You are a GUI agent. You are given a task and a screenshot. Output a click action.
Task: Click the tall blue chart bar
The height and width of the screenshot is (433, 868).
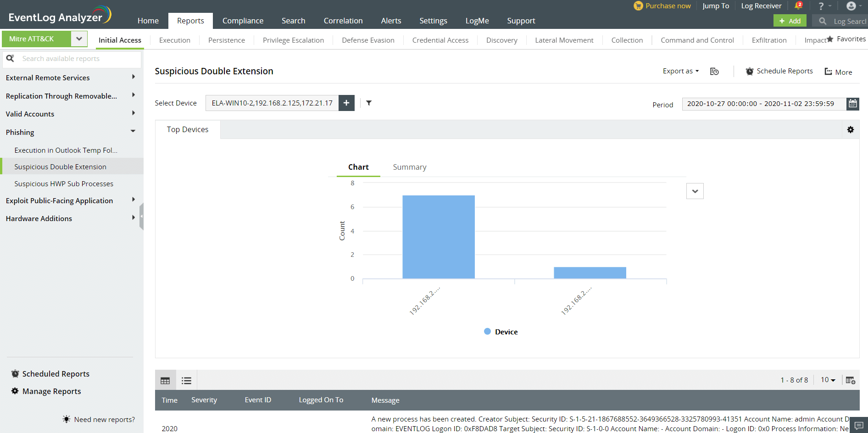pyautogui.click(x=439, y=237)
